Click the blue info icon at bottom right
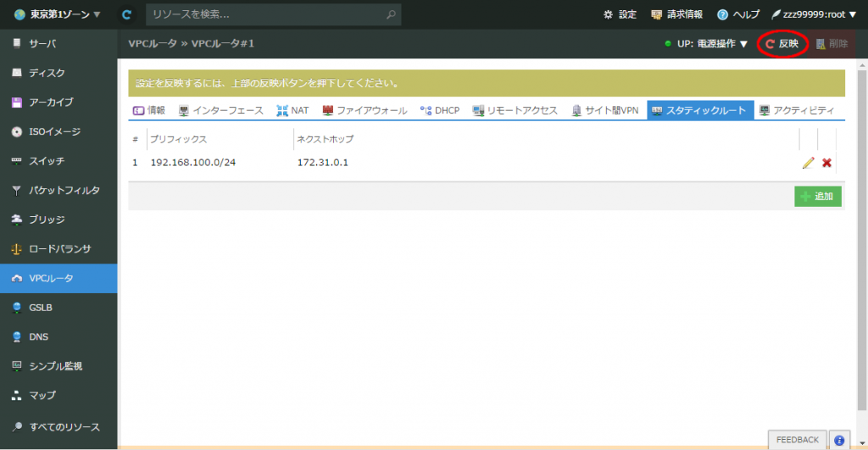 [x=838, y=440]
